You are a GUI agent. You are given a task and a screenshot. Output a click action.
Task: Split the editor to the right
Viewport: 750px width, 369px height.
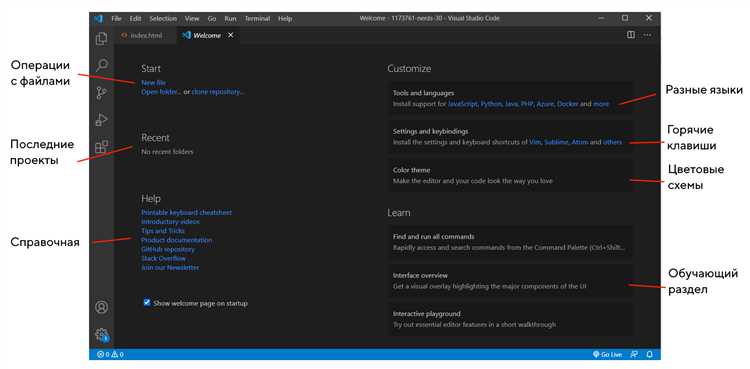[x=631, y=35]
